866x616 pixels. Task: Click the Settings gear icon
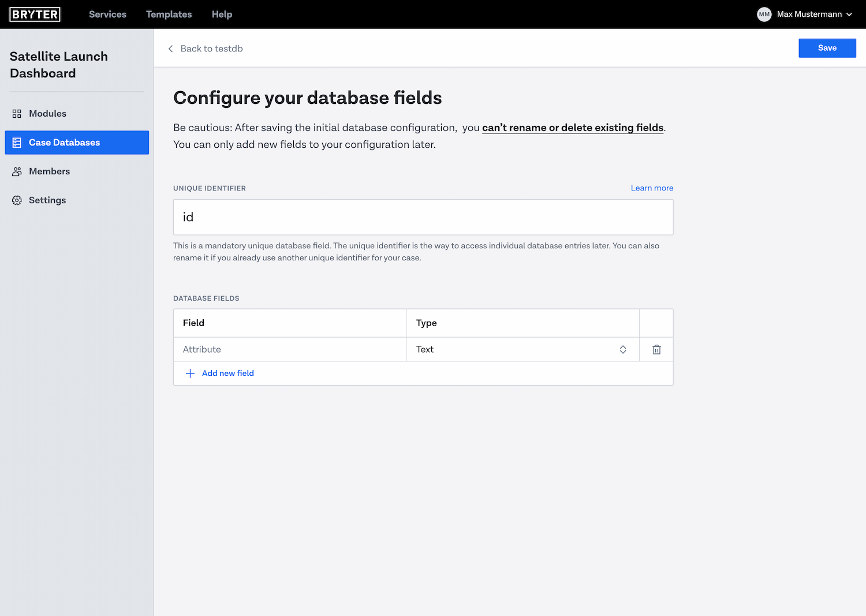tap(17, 200)
